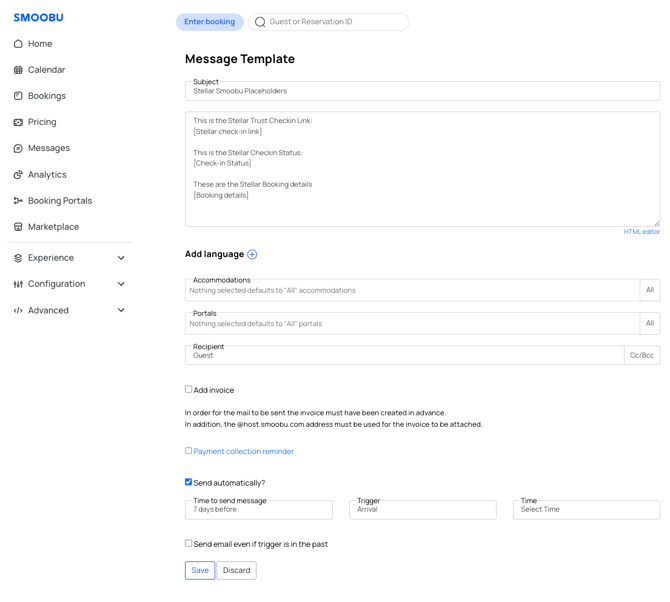Open the Trigger dropdown set to Arrival
The width and height of the screenshot is (670, 602).
422,510
